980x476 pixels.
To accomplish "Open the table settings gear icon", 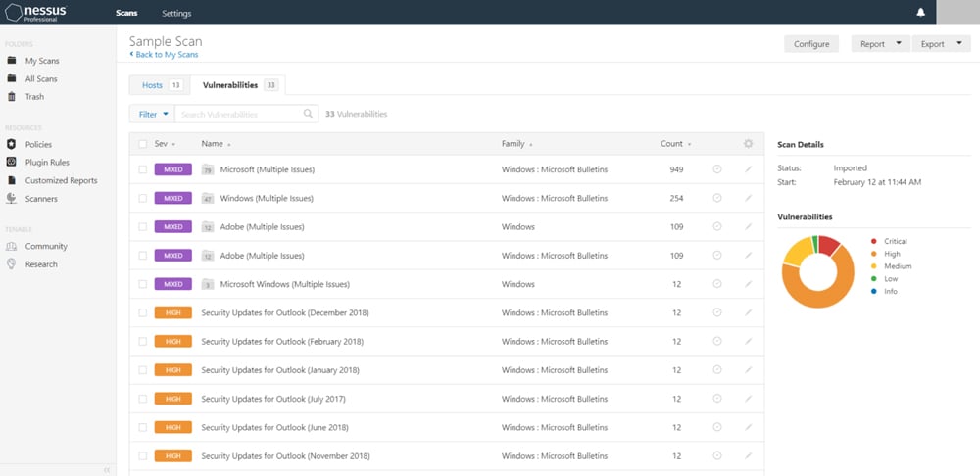I will click(x=748, y=144).
